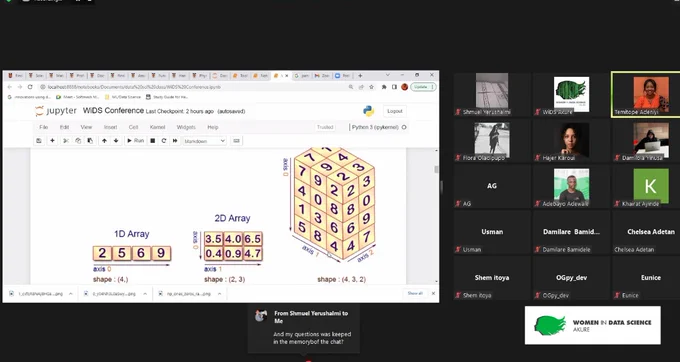Move the selected cell up

tap(104, 140)
